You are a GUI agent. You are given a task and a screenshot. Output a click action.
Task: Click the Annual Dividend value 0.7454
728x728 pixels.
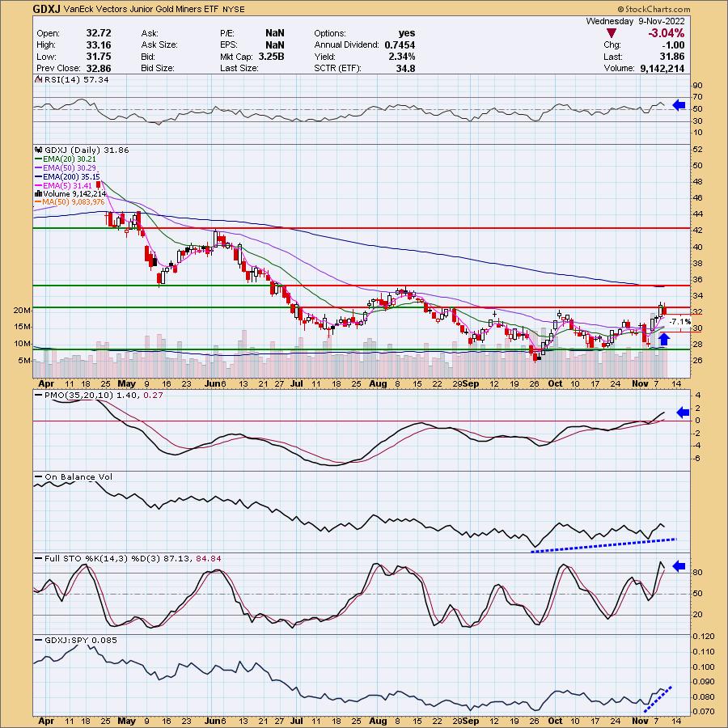(x=400, y=44)
